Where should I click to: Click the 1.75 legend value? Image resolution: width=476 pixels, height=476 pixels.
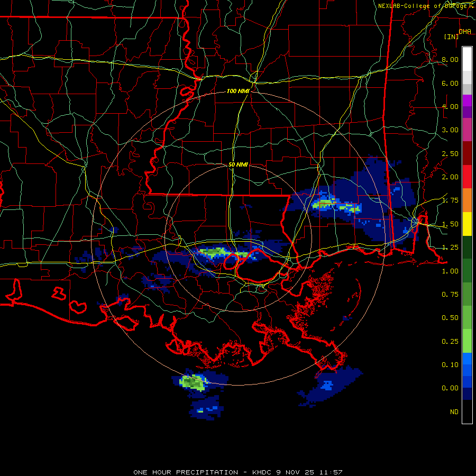point(450,200)
